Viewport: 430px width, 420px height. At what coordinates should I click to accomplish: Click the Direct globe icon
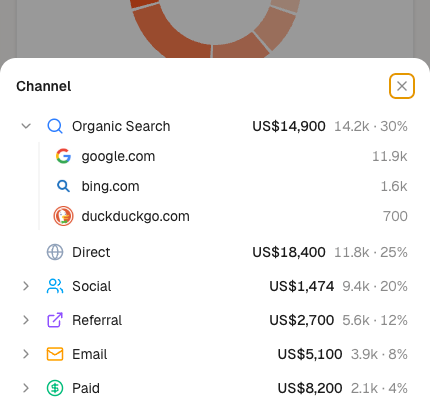coord(55,252)
